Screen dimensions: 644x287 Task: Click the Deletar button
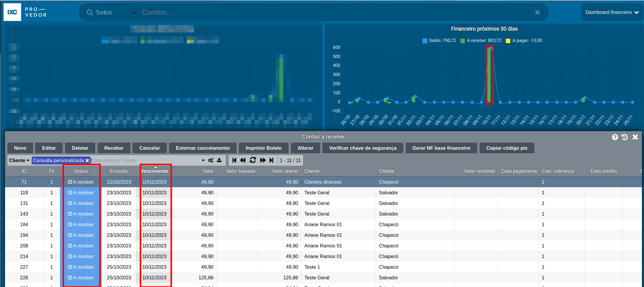click(80, 148)
